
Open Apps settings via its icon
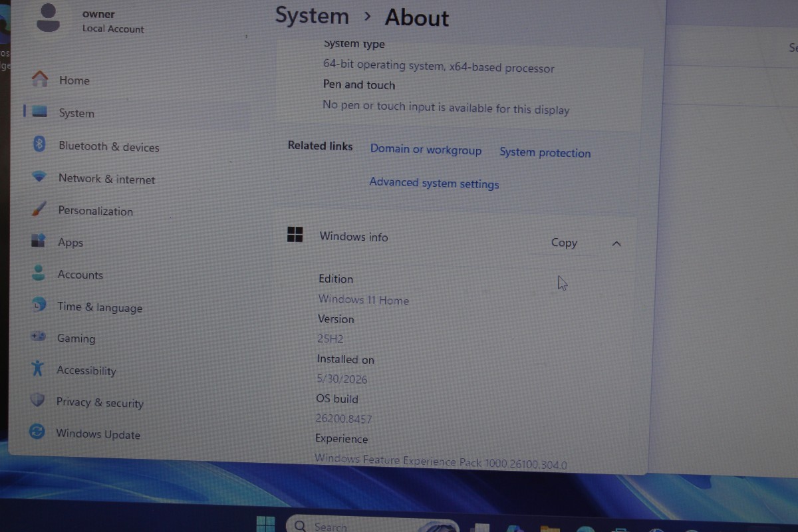click(38, 241)
